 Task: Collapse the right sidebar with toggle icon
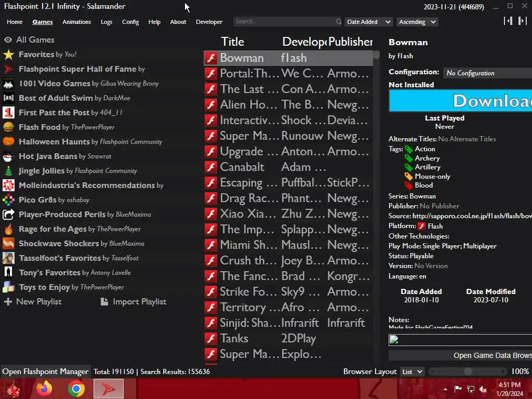click(x=523, y=21)
